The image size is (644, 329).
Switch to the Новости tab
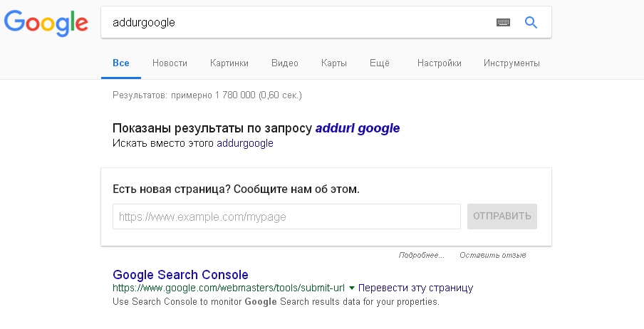point(170,63)
